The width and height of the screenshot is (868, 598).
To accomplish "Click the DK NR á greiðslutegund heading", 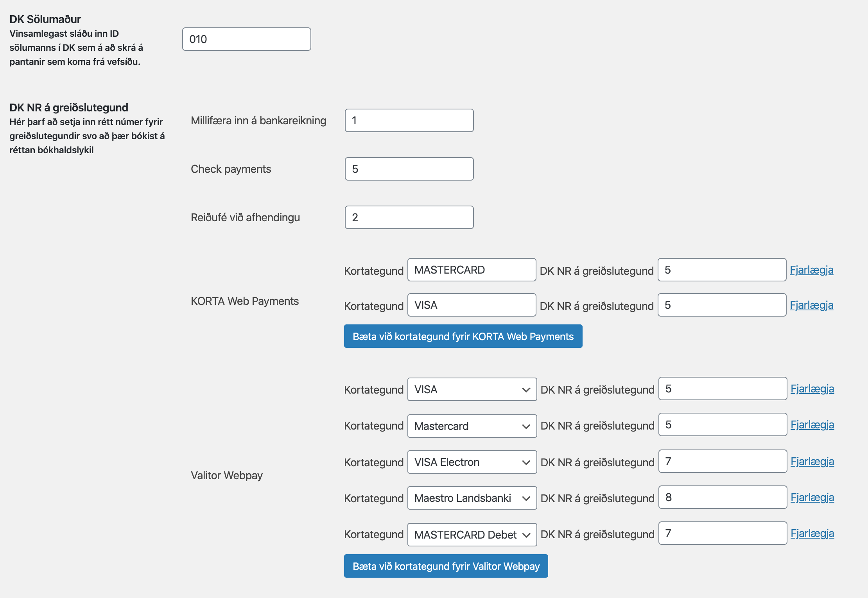I will [69, 107].
